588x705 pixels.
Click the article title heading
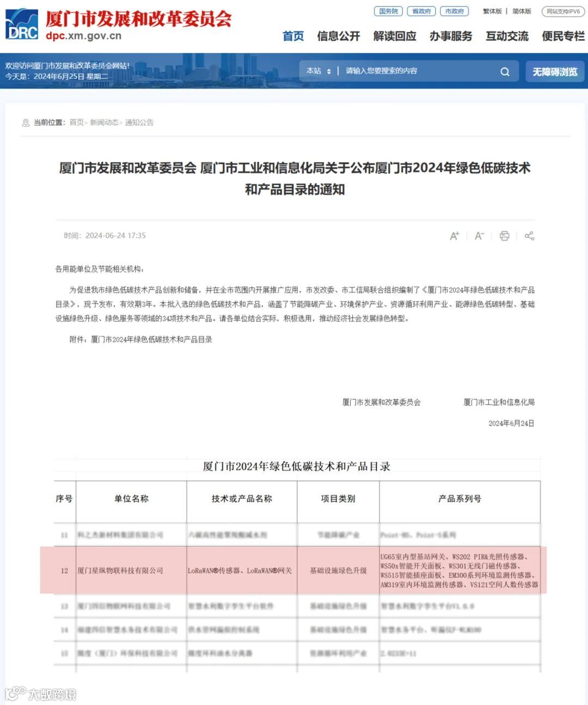295,179
